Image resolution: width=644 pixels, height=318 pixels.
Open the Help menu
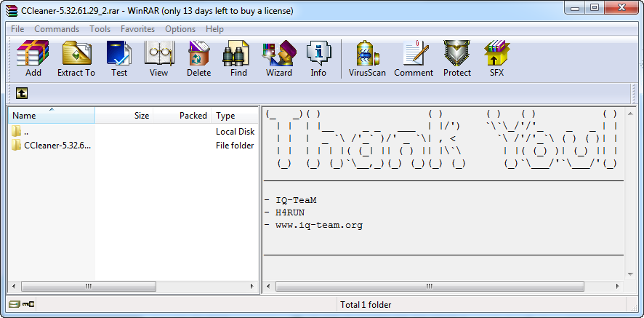point(215,29)
